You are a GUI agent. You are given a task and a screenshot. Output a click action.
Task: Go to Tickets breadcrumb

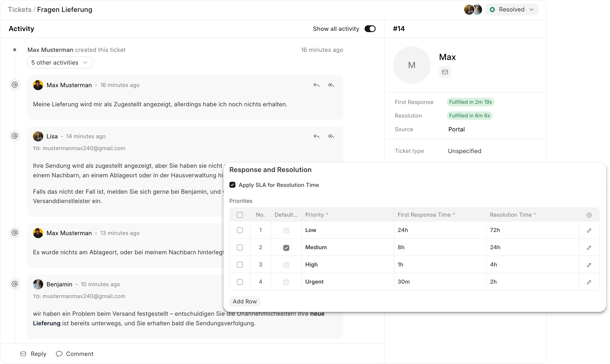click(20, 10)
